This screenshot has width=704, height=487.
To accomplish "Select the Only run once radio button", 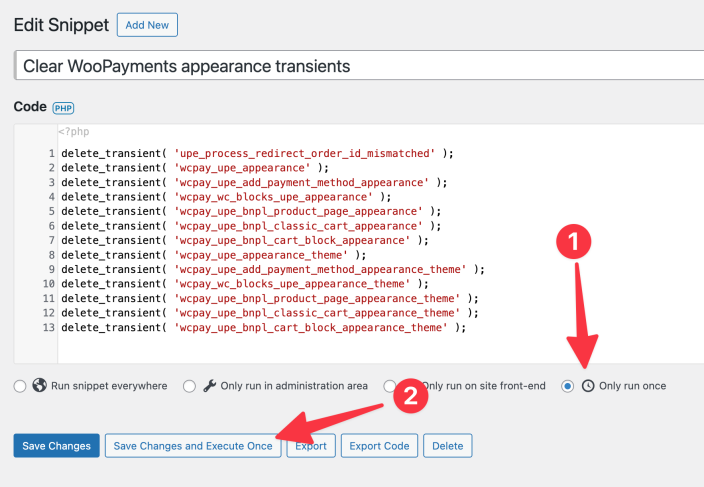I will [568, 386].
